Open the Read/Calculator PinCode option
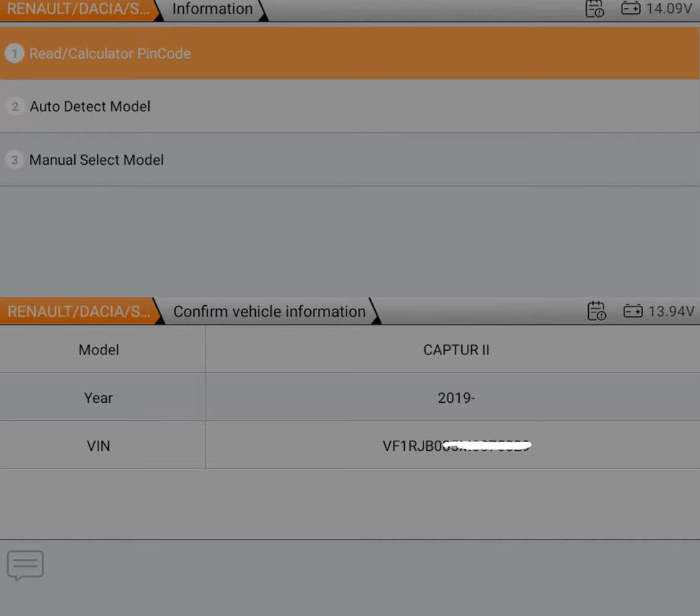 349,53
